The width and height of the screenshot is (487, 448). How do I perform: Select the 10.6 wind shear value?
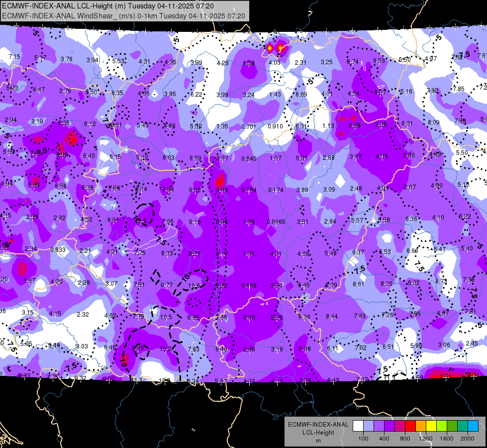[194, 285]
